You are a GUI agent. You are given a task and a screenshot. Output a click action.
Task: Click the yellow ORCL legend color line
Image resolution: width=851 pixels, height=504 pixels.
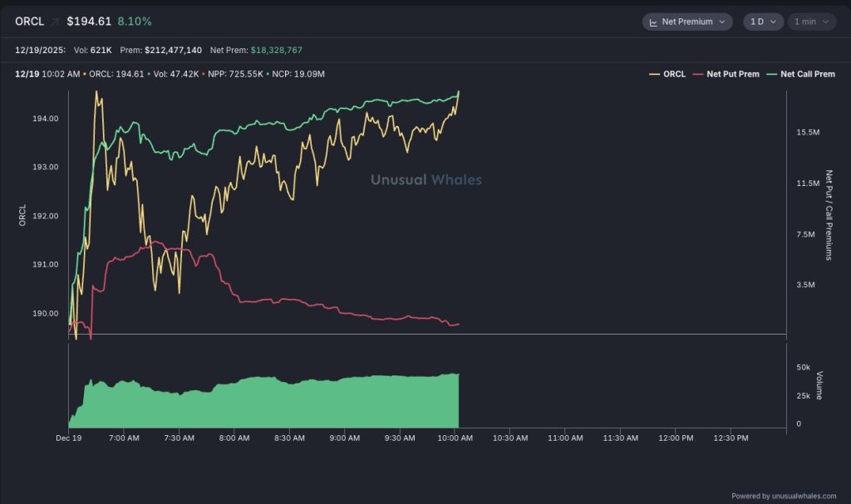click(x=654, y=74)
